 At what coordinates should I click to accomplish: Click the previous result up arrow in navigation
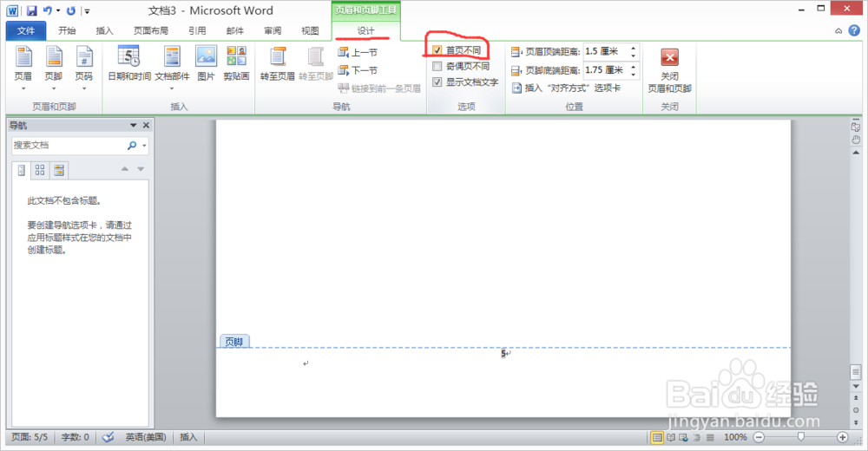click(x=124, y=169)
